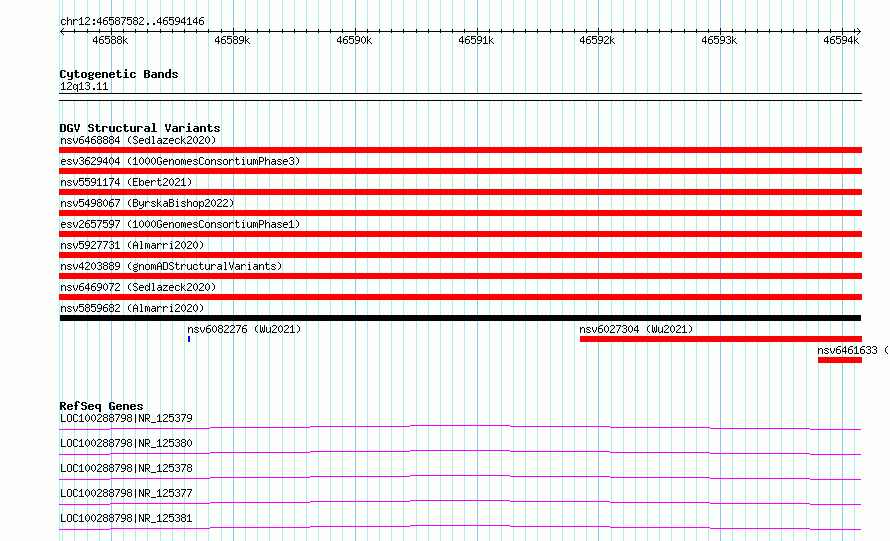890x541 pixels.
Task: Click the 12q13.11 band label
Action: coord(84,86)
